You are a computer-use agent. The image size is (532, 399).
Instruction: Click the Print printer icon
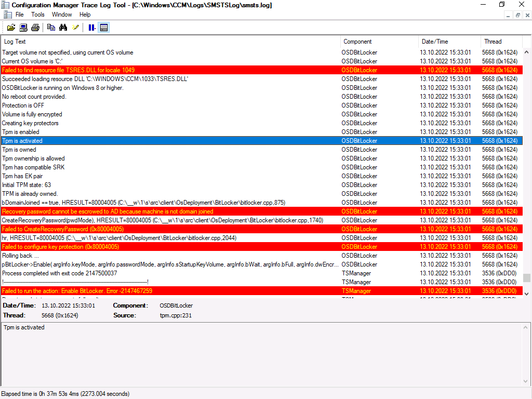point(35,28)
